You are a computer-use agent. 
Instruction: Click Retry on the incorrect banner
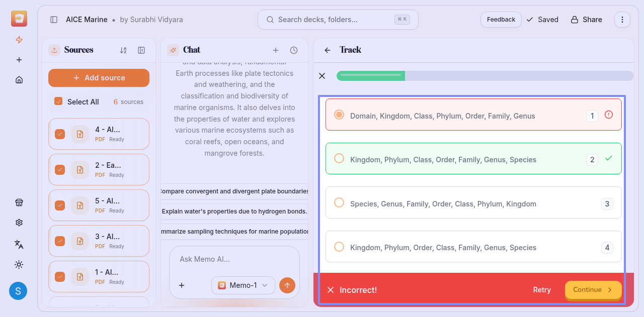(x=542, y=290)
